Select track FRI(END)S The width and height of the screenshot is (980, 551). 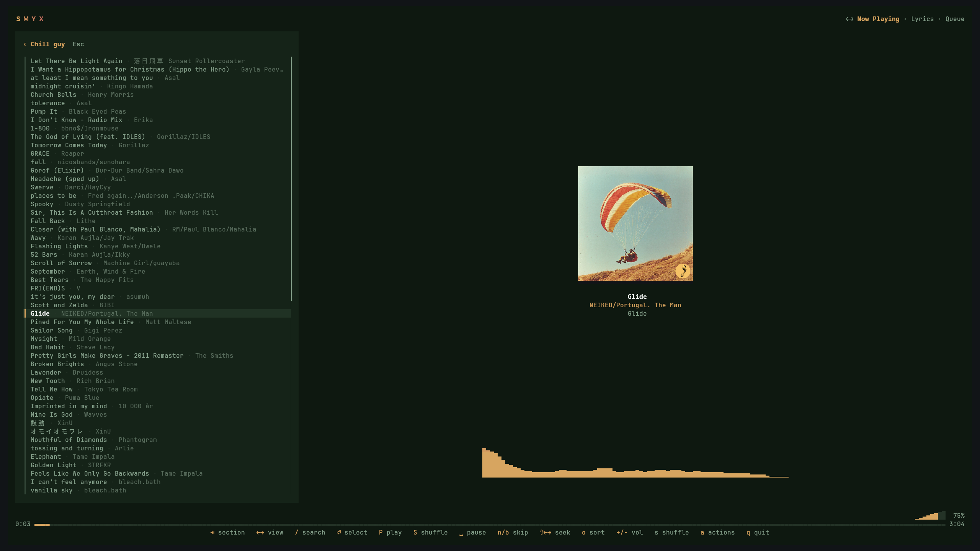click(x=158, y=289)
